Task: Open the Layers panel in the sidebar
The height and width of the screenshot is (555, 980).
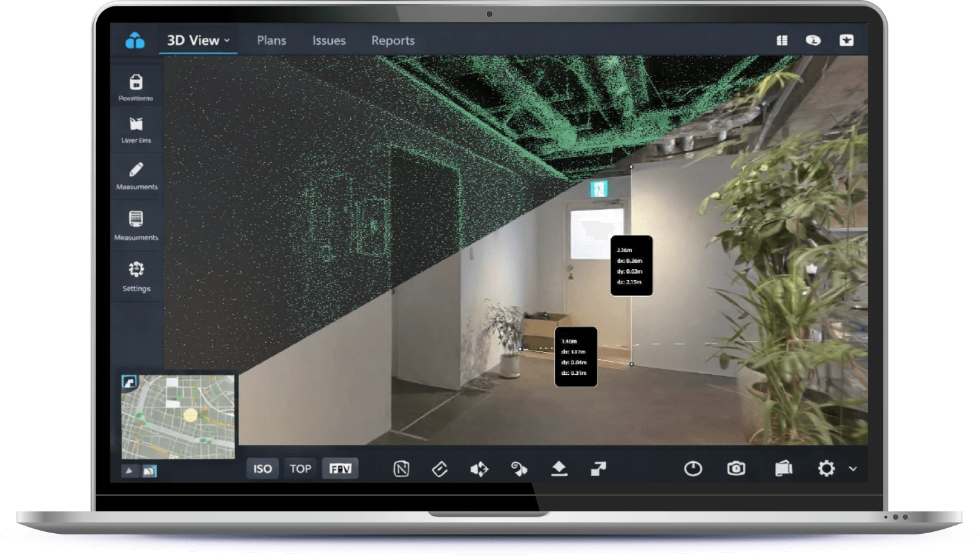Action: tap(136, 129)
